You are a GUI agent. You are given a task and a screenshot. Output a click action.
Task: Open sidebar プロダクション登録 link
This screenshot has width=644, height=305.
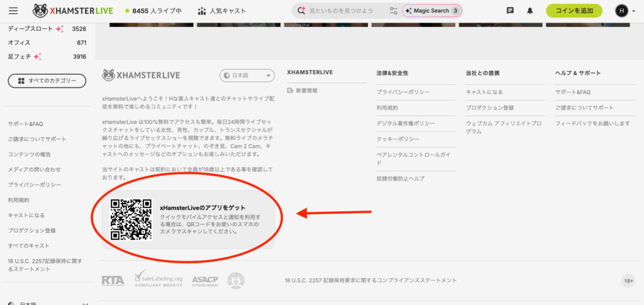tap(31, 231)
